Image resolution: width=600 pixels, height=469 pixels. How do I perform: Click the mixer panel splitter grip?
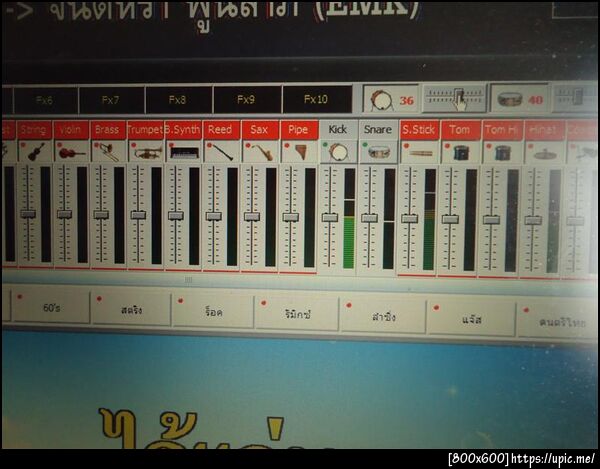point(188,280)
